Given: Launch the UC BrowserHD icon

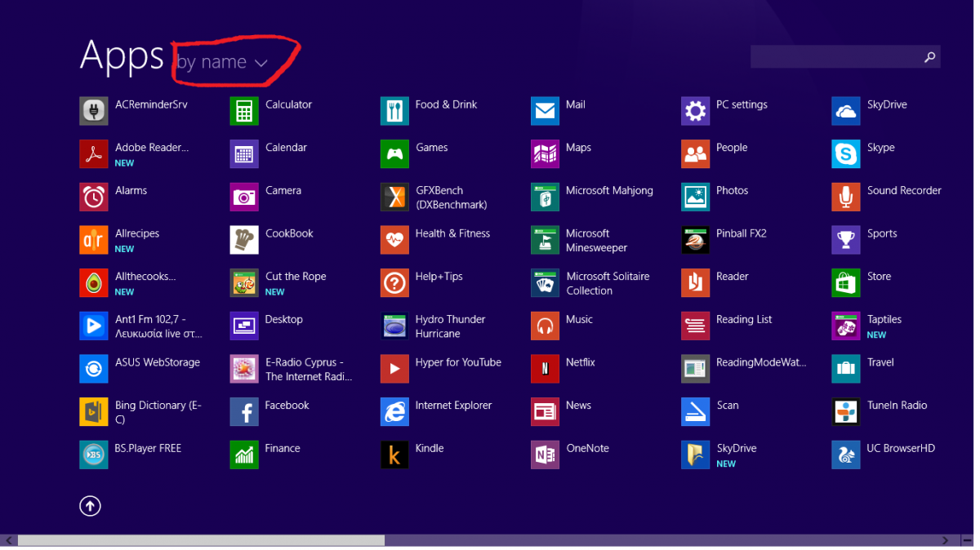Looking at the screenshot, I should coord(846,455).
